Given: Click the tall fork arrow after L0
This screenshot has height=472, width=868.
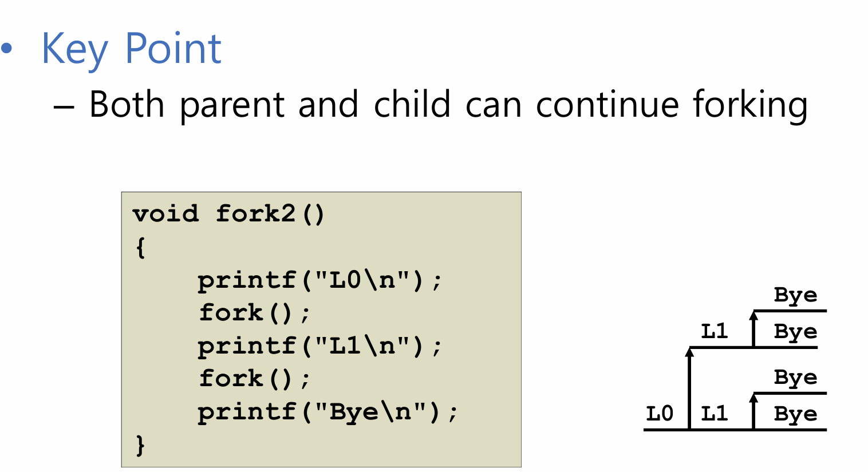Looking at the screenshot, I should click(x=689, y=388).
